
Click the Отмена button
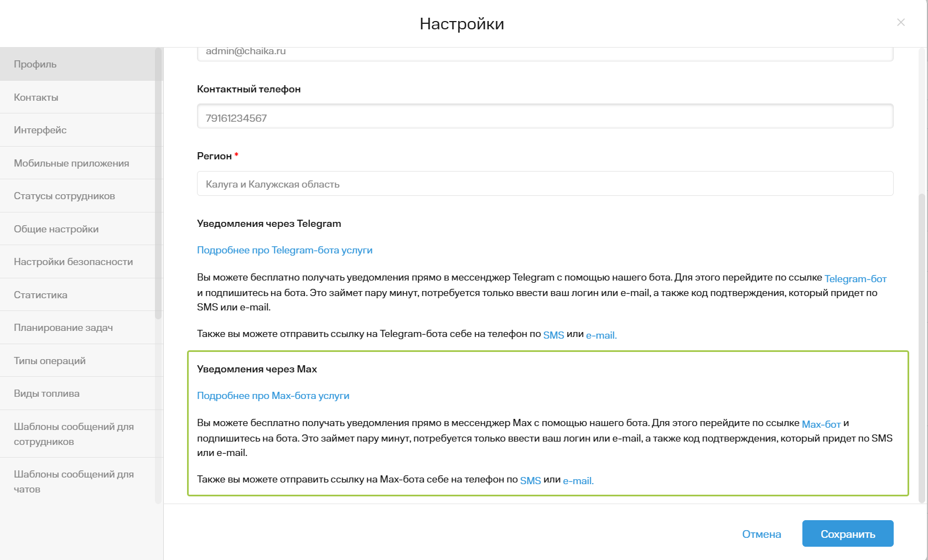(x=761, y=534)
